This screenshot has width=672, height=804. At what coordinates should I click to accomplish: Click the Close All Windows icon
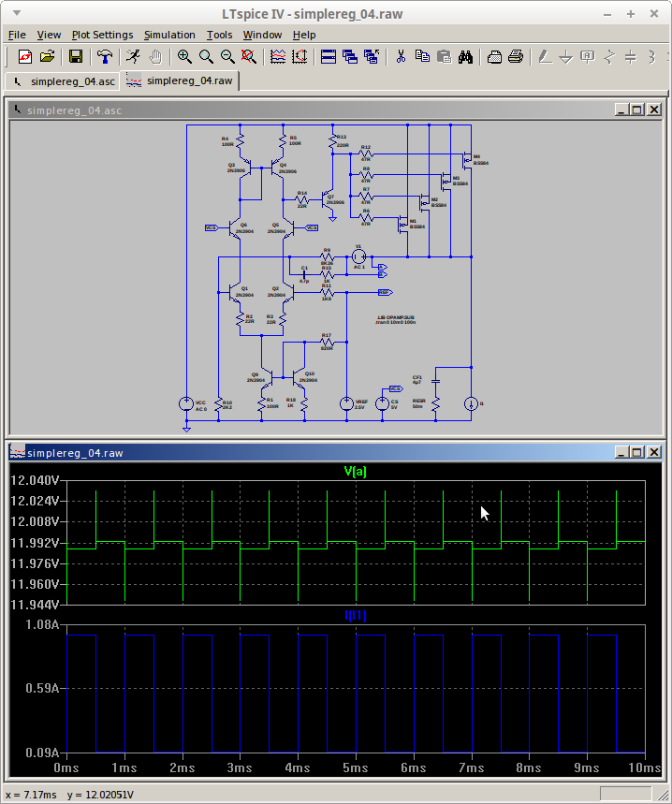click(x=372, y=56)
